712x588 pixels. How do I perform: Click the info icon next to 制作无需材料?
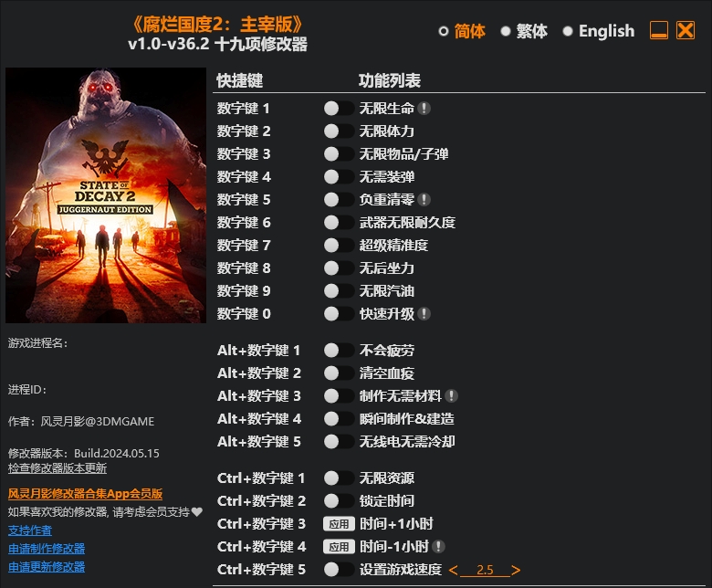point(451,396)
